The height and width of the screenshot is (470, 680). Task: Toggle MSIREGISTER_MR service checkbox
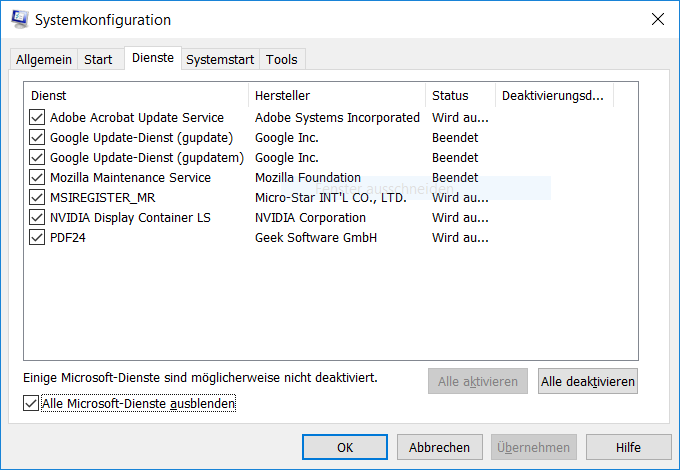pyautogui.click(x=37, y=198)
